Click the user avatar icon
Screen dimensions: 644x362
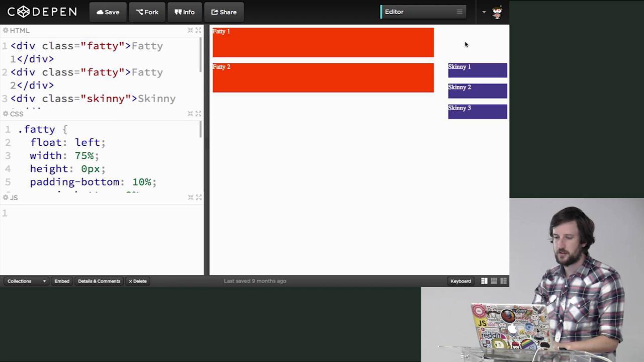(497, 13)
